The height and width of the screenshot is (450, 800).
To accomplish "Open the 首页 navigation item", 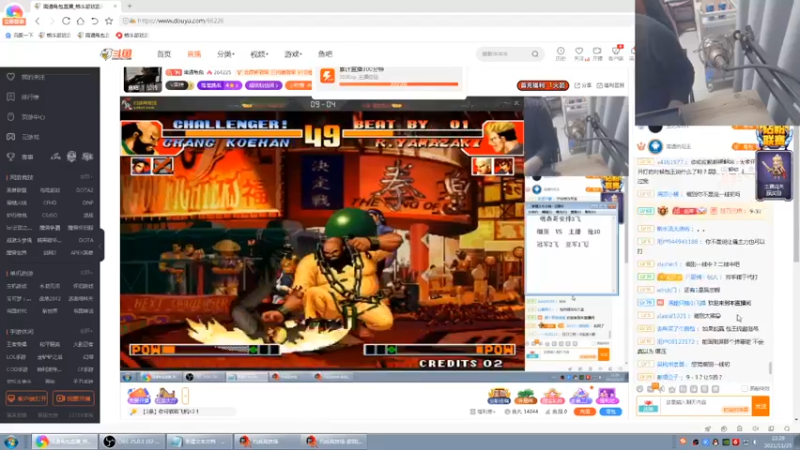I will pos(164,54).
